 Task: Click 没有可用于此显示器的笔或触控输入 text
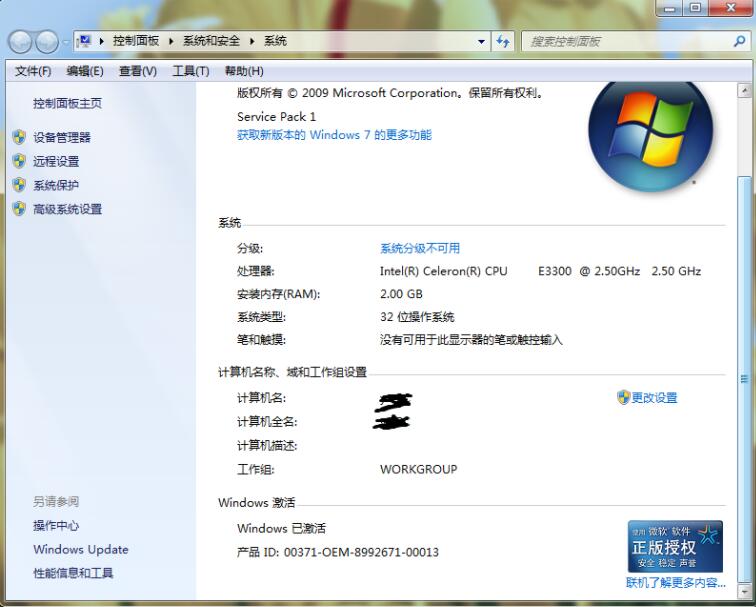(x=471, y=340)
